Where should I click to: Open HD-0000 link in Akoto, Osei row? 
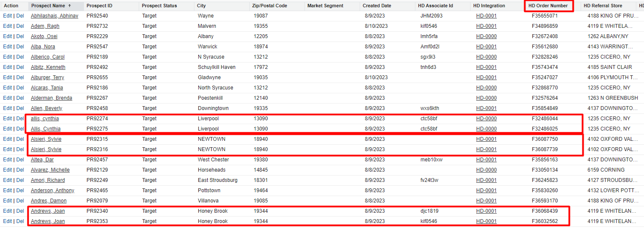(x=486, y=36)
